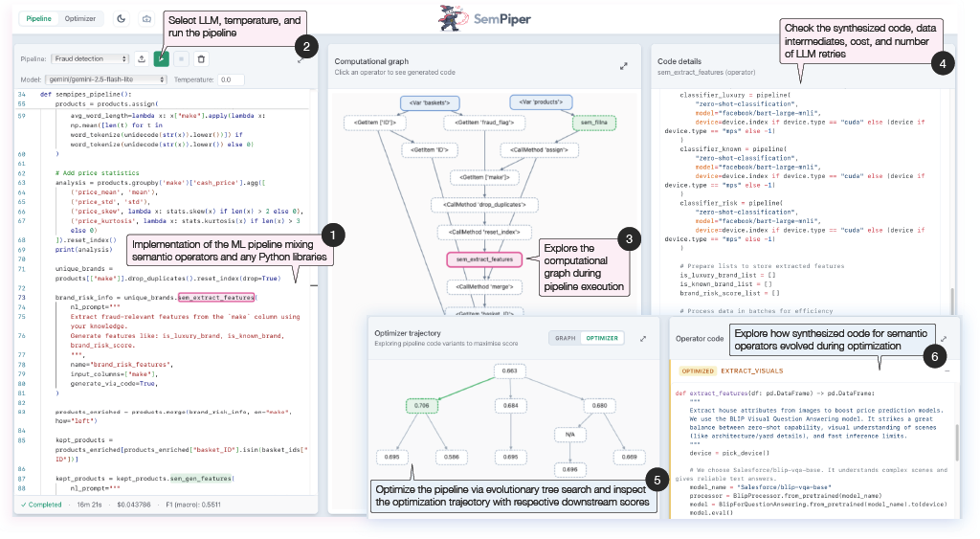The width and height of the screenshot is (980, 539).
Task: Select the 0.706 score node in optimizer tree
Action: pos(422,405)
